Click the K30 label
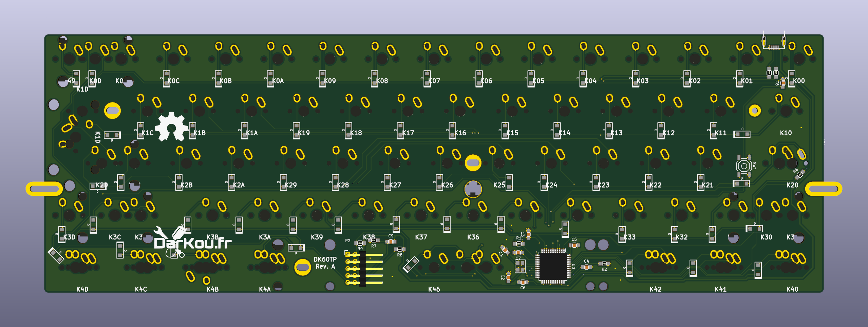 [x=766, y=237]
